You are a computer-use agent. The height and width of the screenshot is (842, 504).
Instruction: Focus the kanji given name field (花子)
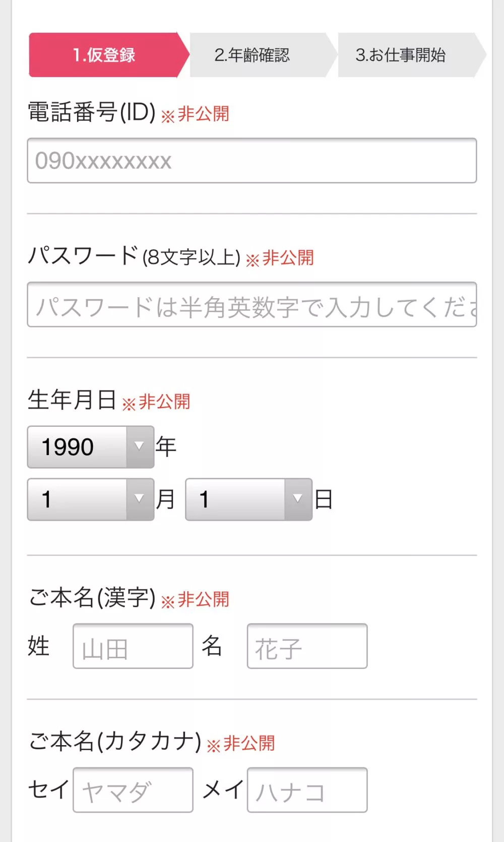[307, 646]
